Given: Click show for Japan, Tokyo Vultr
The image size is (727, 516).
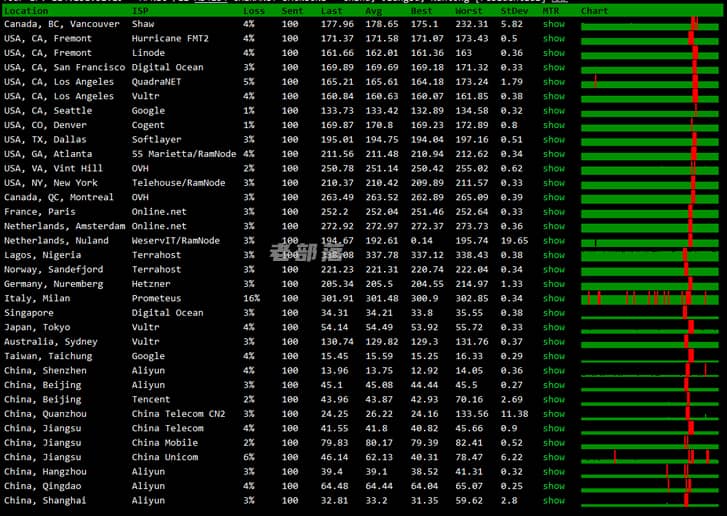Looking at the screenshot, I should pos(554,327).
